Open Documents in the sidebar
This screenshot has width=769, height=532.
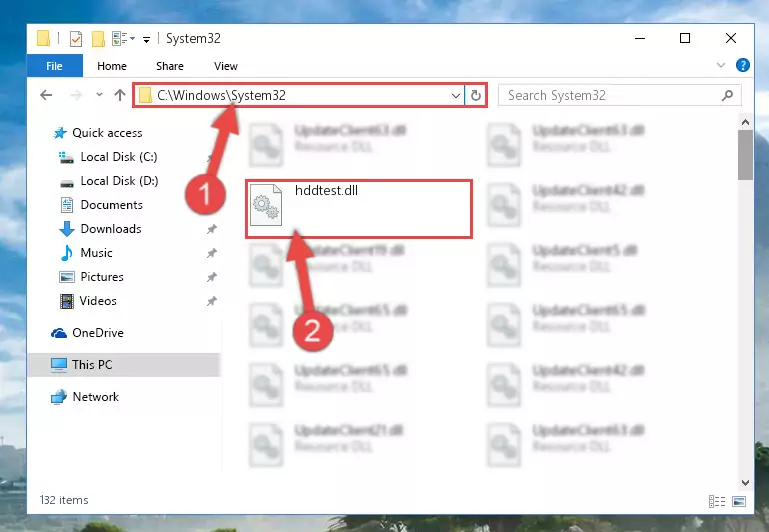click(111, 205)
